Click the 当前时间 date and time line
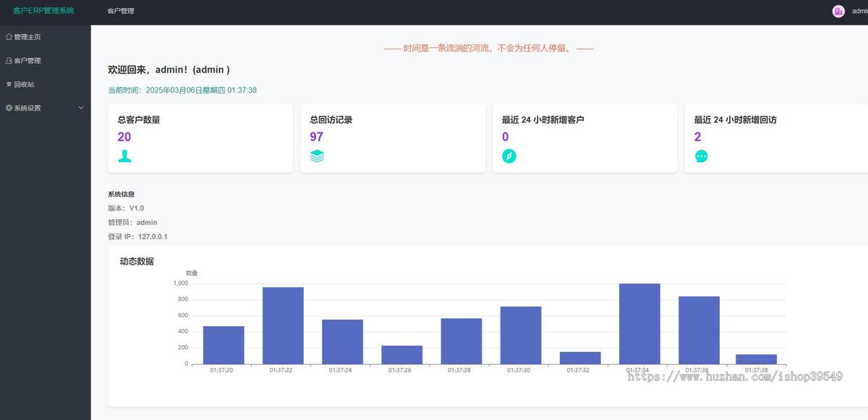The width and height of the screenshot is (868, 420). point(182,90)
